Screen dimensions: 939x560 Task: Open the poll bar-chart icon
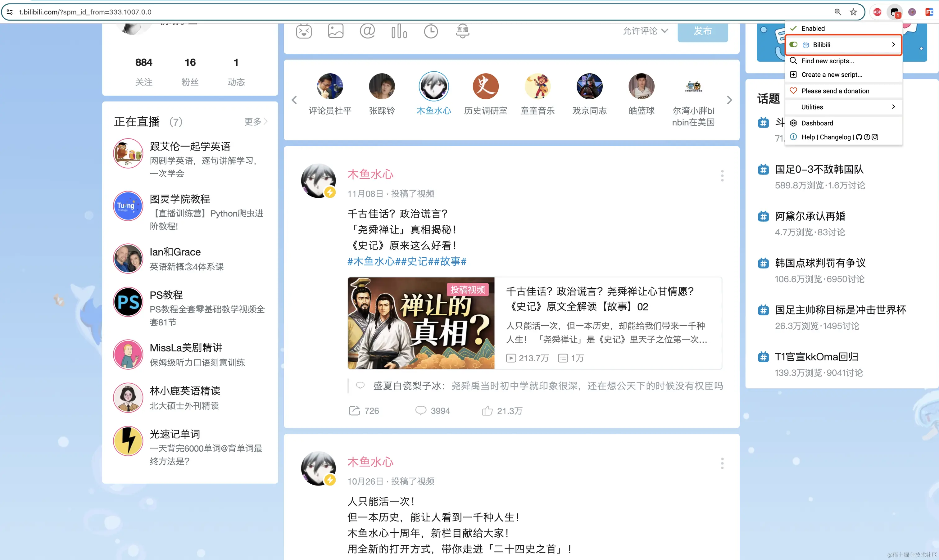tap(399, 31)
